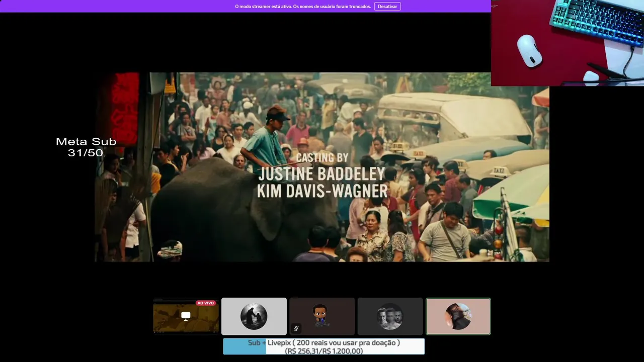
Task: Select the highlighted speaking participant tile
Action: click(458, 316)
